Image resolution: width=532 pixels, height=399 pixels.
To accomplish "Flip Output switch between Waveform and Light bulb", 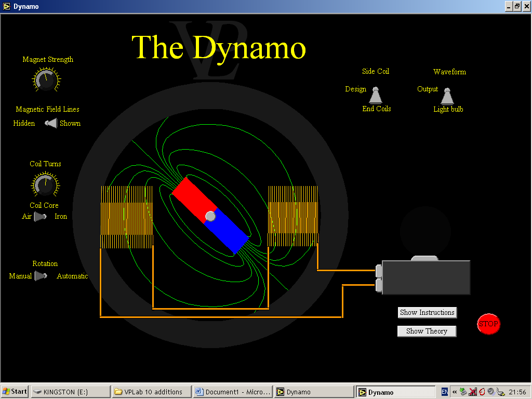I will pyautogui.click(x=447, y=96).
